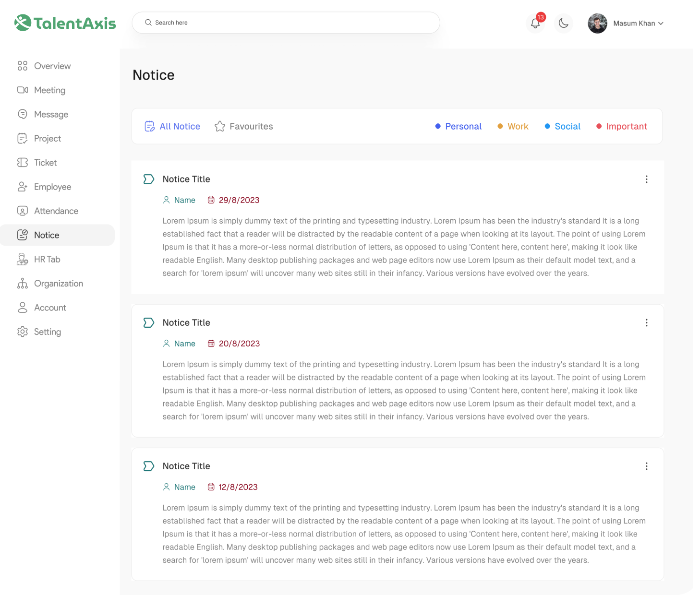Click the TalentAxis logo
Image resolution: width=700 pixels, height=595 pixels.
[65, 23]
